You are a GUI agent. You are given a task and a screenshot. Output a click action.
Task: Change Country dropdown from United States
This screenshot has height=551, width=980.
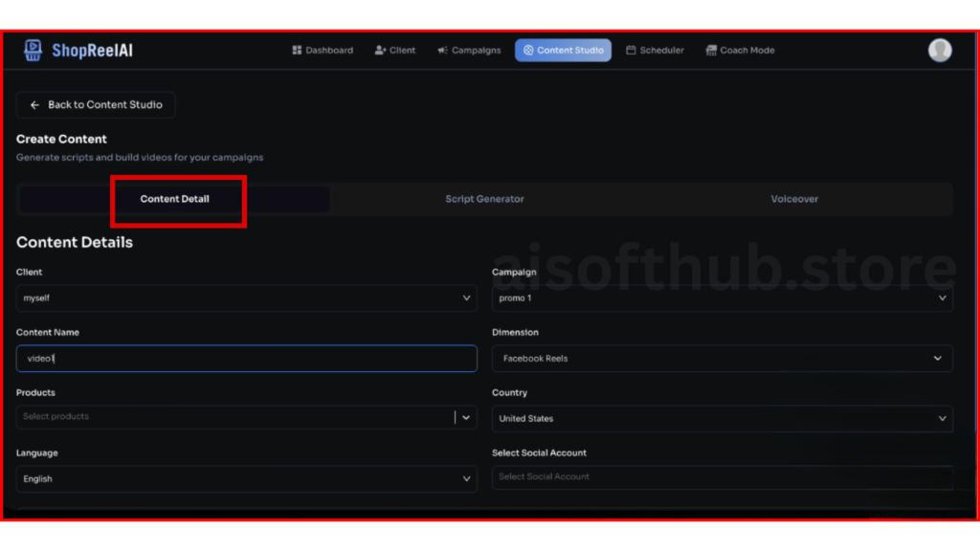pyautogui.click(x=722, y=419)
